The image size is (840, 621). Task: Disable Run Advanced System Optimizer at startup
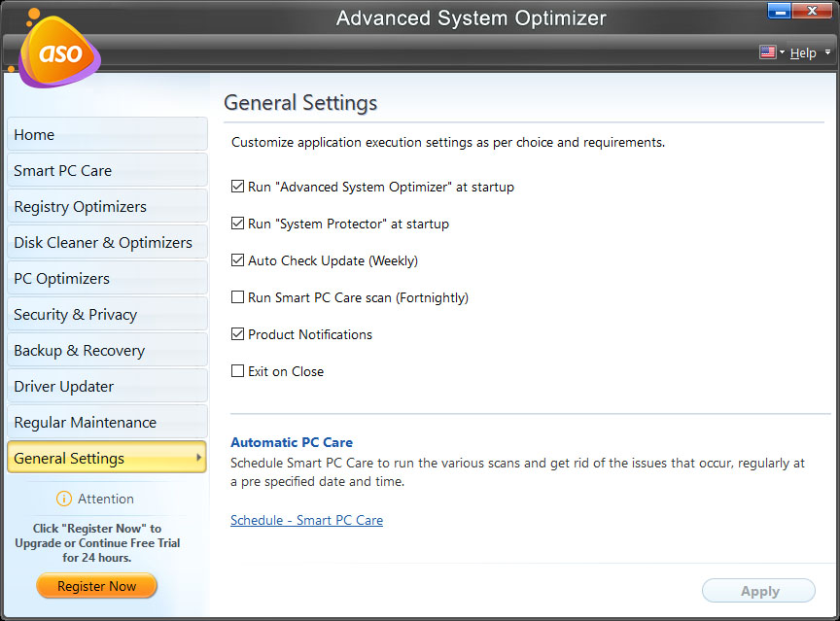(236, 187)
